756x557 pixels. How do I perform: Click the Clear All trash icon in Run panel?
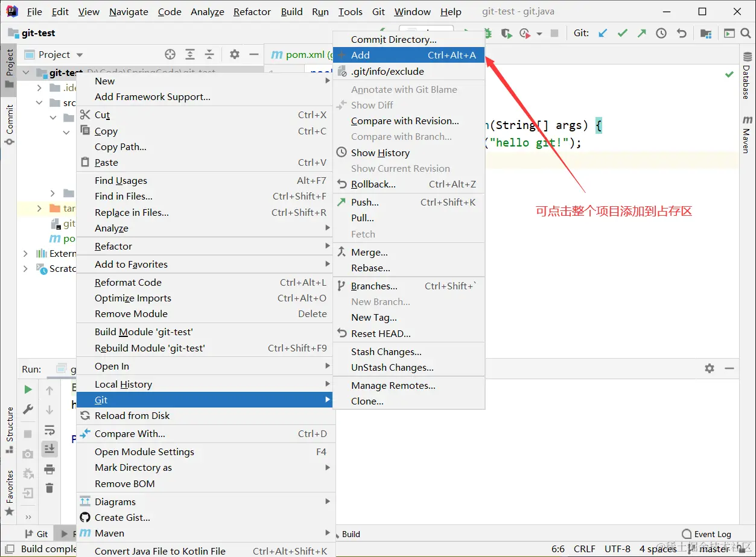(49, 488)
